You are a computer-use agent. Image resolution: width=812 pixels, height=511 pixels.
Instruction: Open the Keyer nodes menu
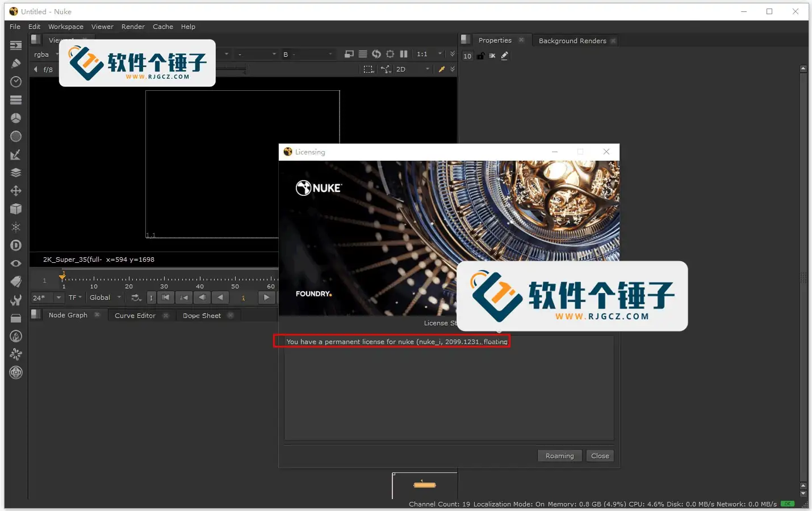click(x=16, y=154)
